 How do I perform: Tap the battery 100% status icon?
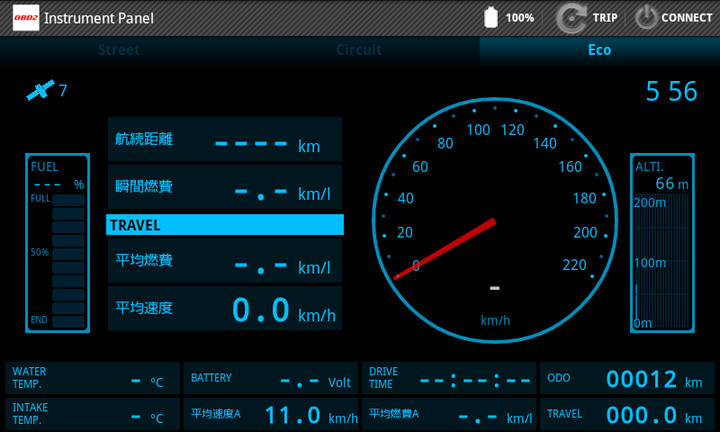[x=491, y=17]
